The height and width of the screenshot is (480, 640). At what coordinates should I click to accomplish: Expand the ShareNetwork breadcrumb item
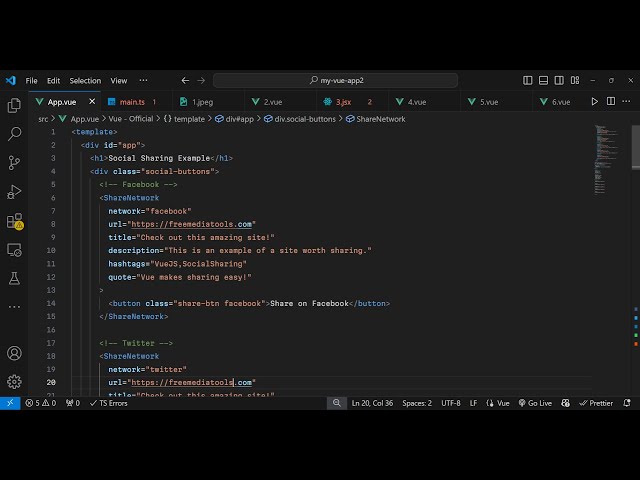point(380,119)
